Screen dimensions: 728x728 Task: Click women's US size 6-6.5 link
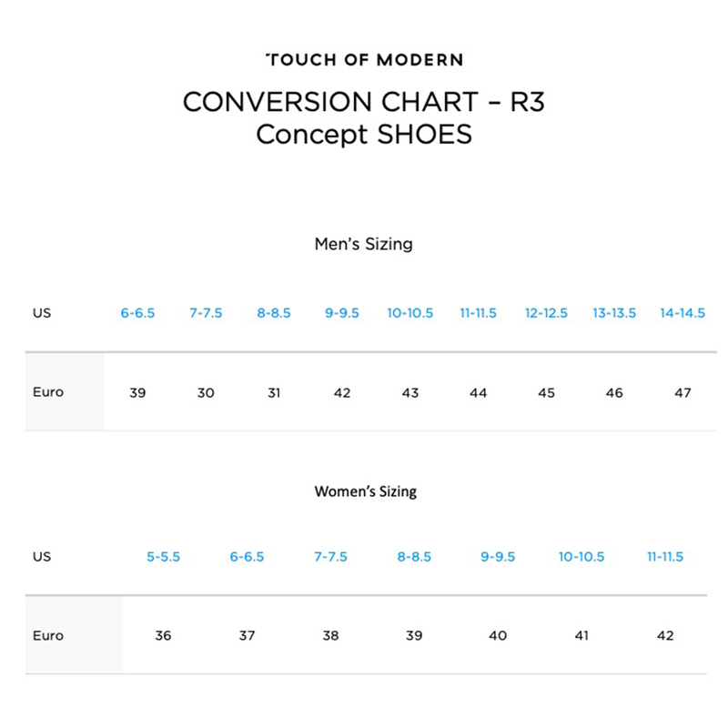tap(247, 557)
